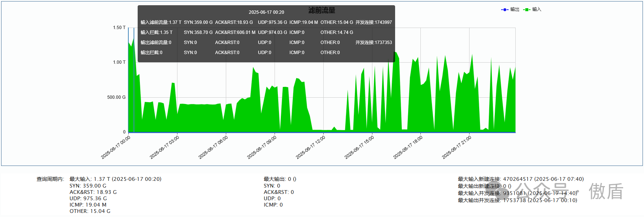Click 并发连接:1743997 in the tooltip

(x=374, y=22)
